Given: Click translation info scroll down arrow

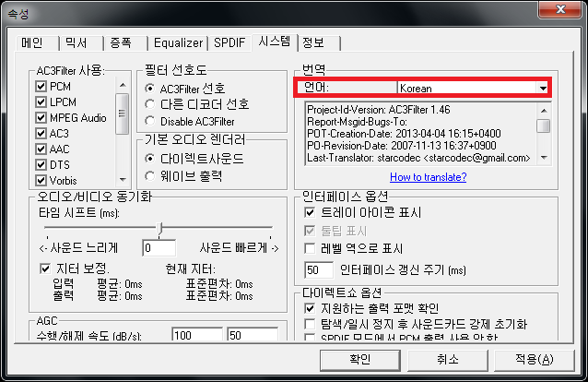Looking at the screenshot, I should (x=544, y=158).
